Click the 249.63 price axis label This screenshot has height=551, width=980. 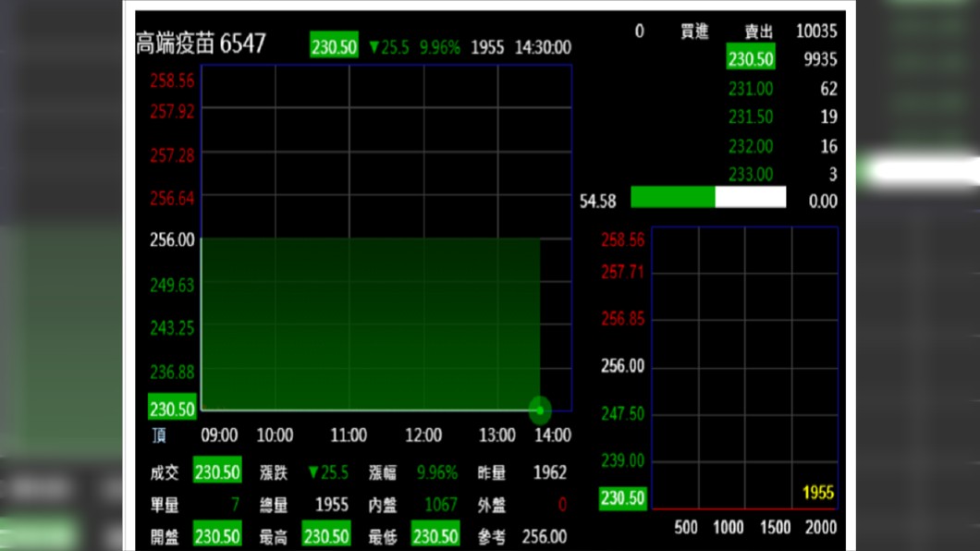(x=172, y=285)
